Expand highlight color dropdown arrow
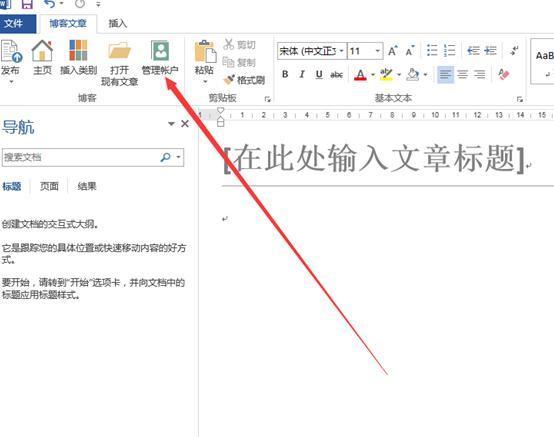 click(399, 75)
